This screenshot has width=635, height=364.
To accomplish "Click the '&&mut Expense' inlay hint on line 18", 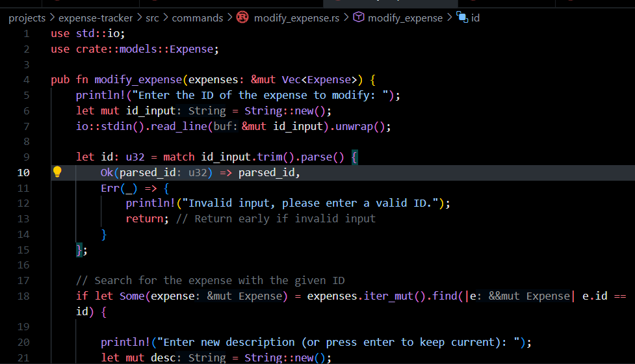I will pyautogui.click(x=529, y=296).
